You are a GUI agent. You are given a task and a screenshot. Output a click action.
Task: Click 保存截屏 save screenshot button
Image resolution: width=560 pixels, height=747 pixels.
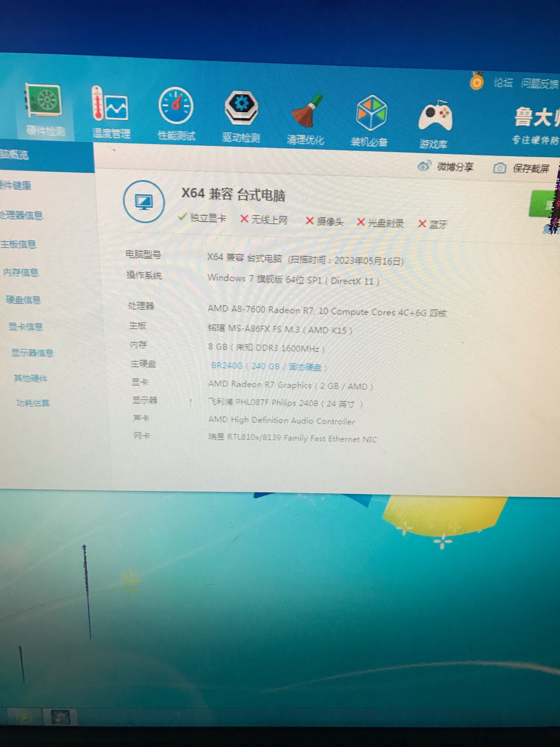click(x=521, y=169)
